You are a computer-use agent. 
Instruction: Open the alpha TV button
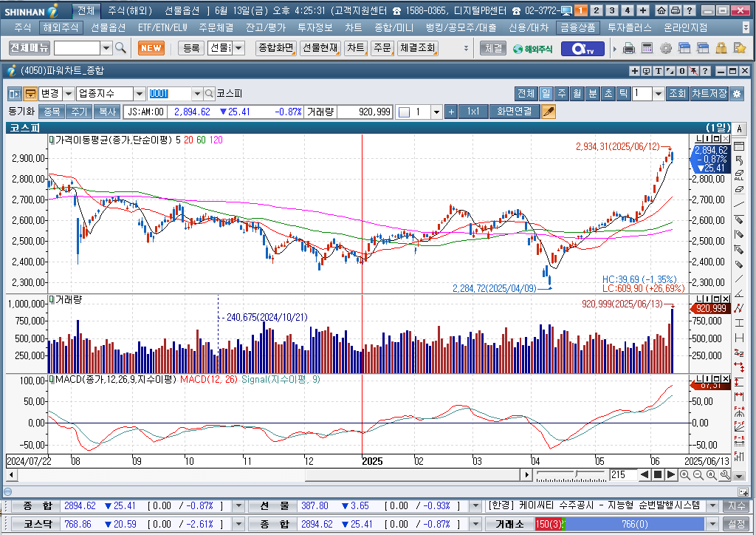tap(583, 48)
